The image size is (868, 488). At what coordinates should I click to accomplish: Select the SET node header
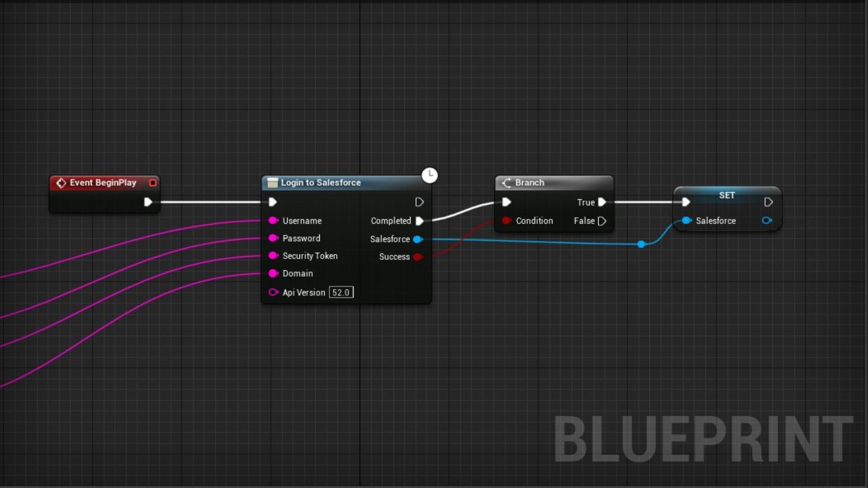pos(726,195)
